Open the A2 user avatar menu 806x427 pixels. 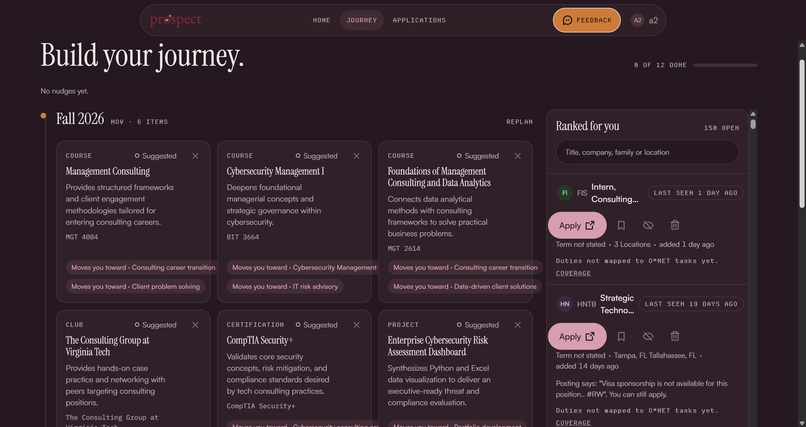click(645, 21)
